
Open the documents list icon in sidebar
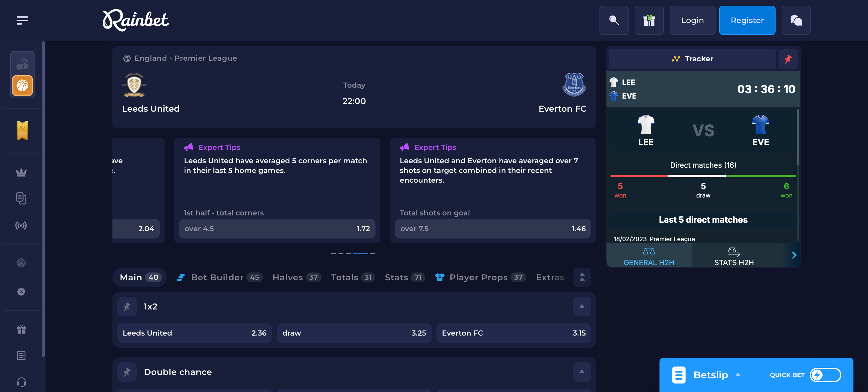click(21, 198)
